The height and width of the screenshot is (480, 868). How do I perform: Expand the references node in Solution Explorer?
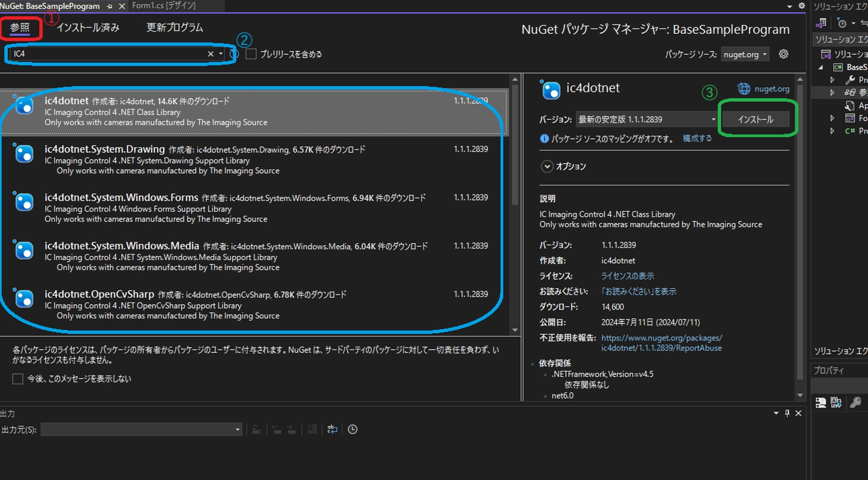(832, 93)
